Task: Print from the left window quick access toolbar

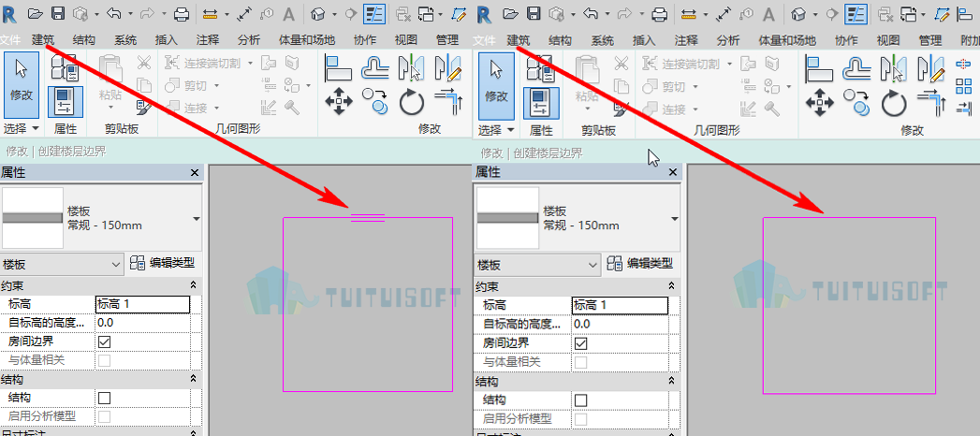Action: coord(181,13)
